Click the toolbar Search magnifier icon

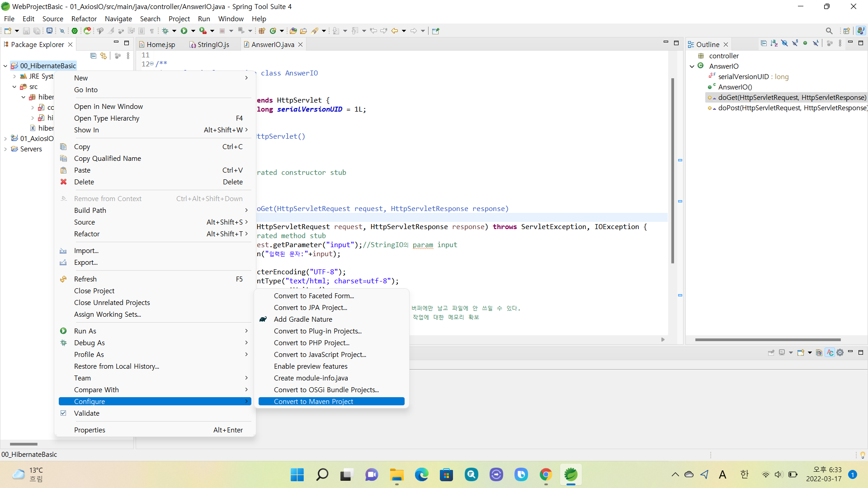tap(829, 31)
